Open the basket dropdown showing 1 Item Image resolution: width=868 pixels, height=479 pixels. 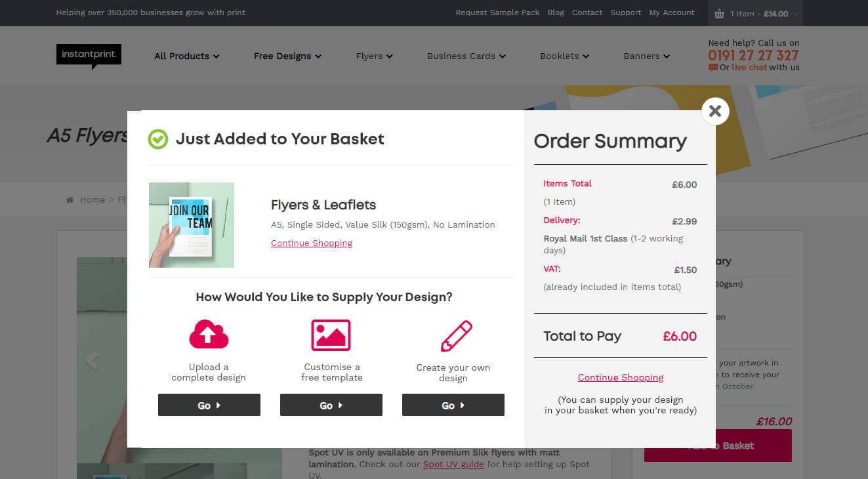(755, 14)
